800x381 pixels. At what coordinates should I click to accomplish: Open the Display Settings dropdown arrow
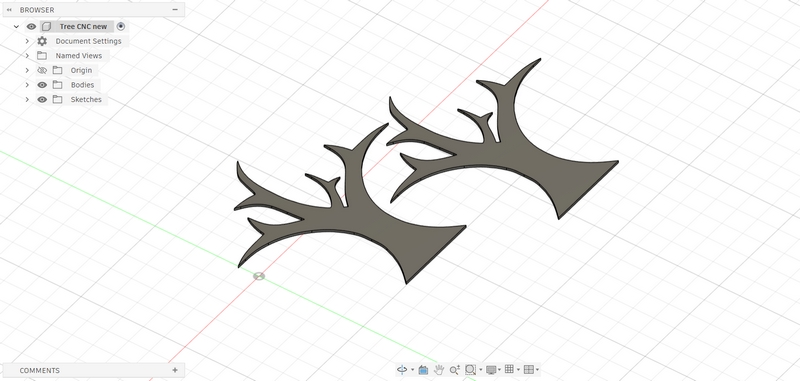[499, 370]
